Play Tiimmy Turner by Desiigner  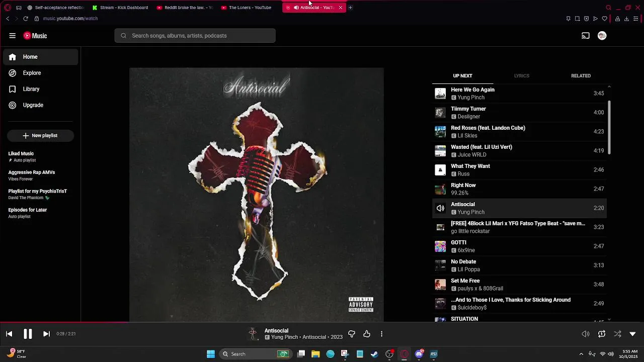click(x=519, y=113)
